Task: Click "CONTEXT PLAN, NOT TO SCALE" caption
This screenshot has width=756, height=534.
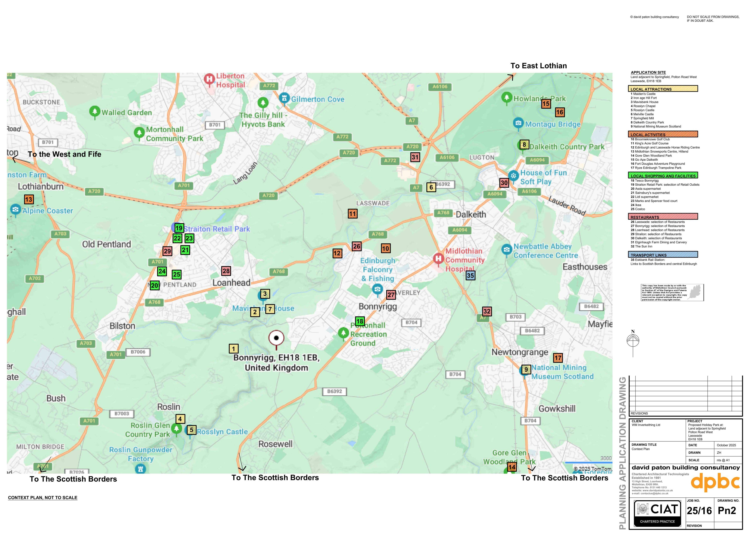Action: point(43,497)
